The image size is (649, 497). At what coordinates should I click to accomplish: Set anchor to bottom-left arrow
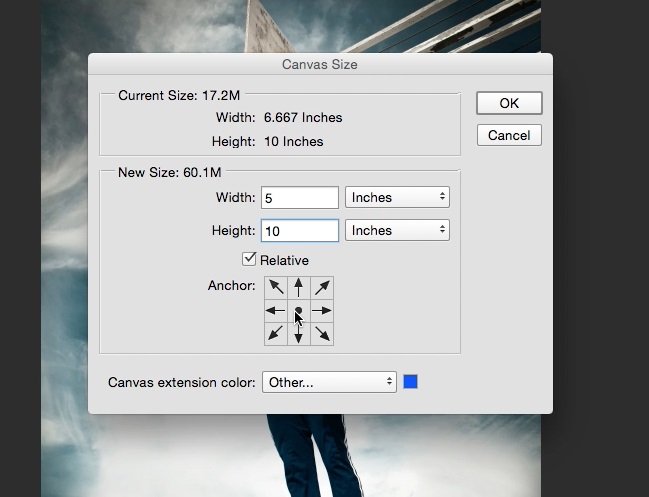click(x=276, y=334)
